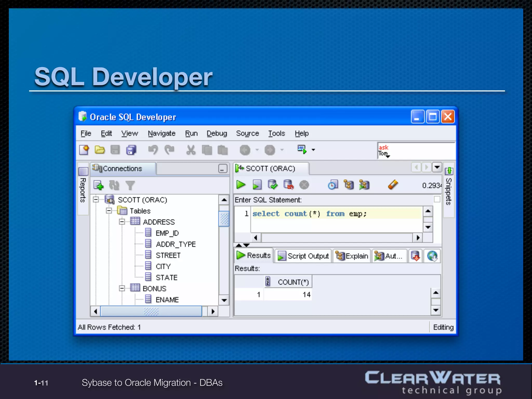Open the Reports side panel
The height and width of the screenshot is (399, 532).
click(x=83, y=189)
